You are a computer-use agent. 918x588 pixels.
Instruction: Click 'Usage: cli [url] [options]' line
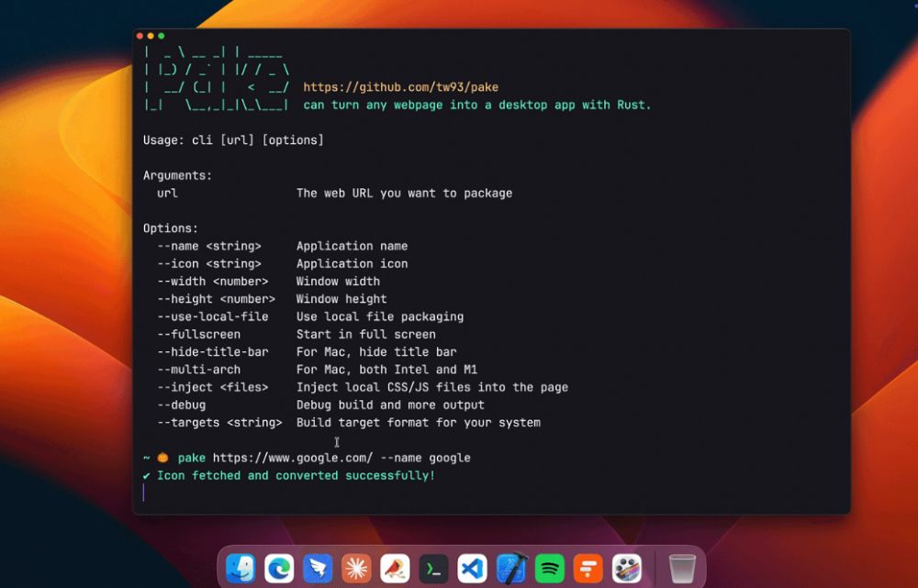click(233, 139)
